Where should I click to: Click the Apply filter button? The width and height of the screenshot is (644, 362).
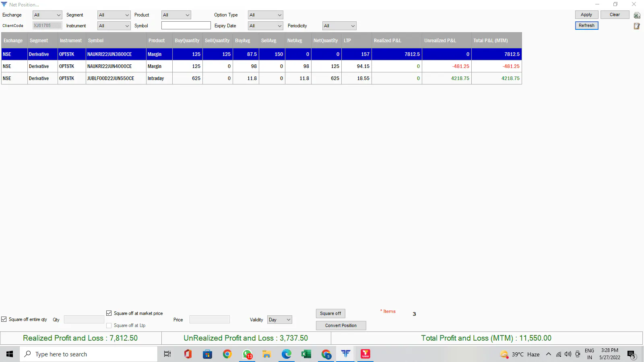click(x=586, y=15)
